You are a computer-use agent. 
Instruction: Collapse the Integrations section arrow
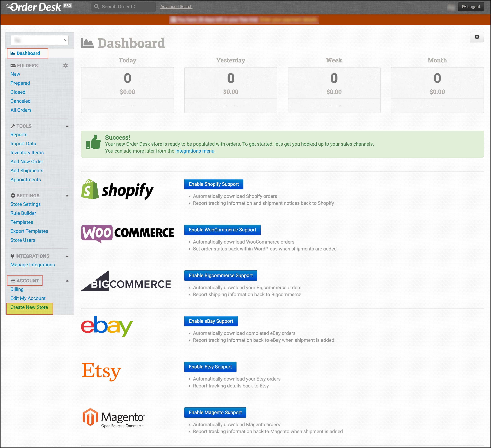(67, 256)
